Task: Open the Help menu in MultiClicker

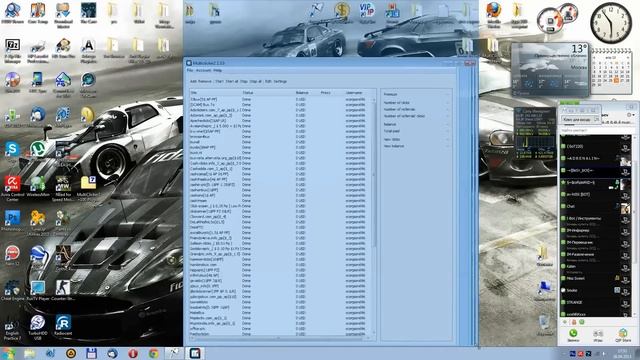Action: click(218, 71)
